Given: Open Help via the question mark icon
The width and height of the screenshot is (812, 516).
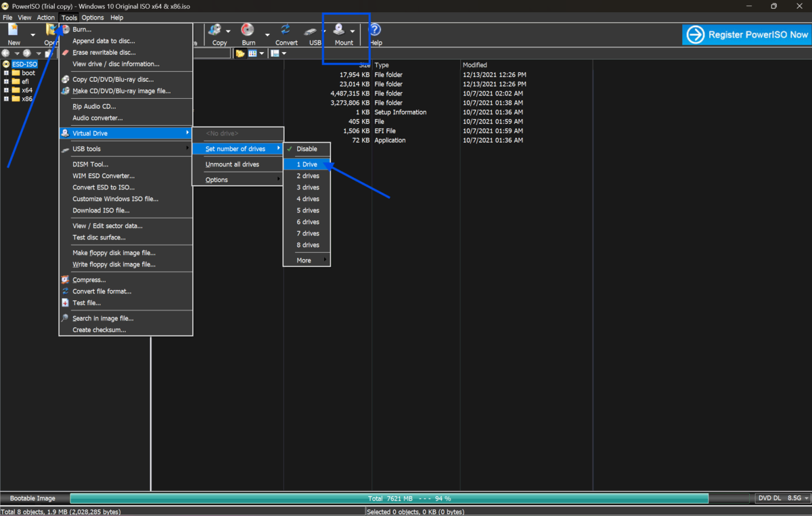Looking at the screenshot, I should coord(376,30).
